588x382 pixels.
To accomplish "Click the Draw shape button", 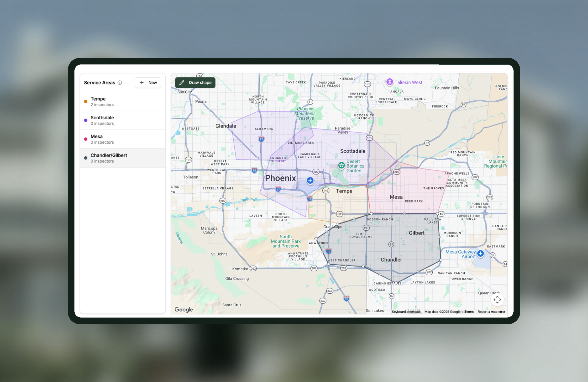I will pyautogui.click(x=195, y=83).
